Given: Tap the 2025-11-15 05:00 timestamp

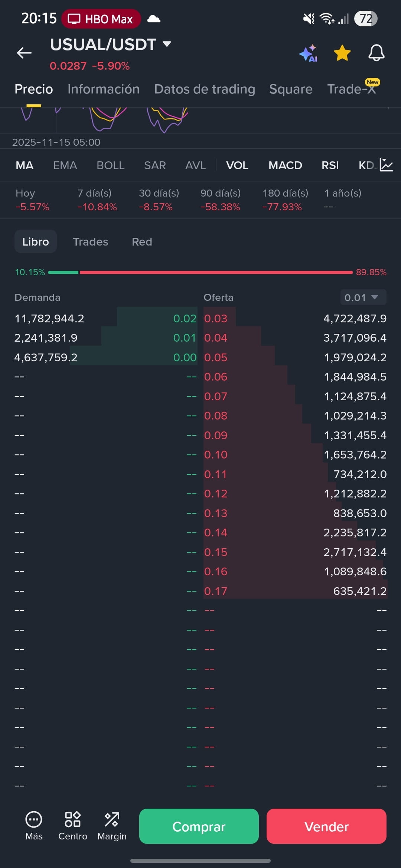Looking at the screenshot, I should (x=56, y=142).
